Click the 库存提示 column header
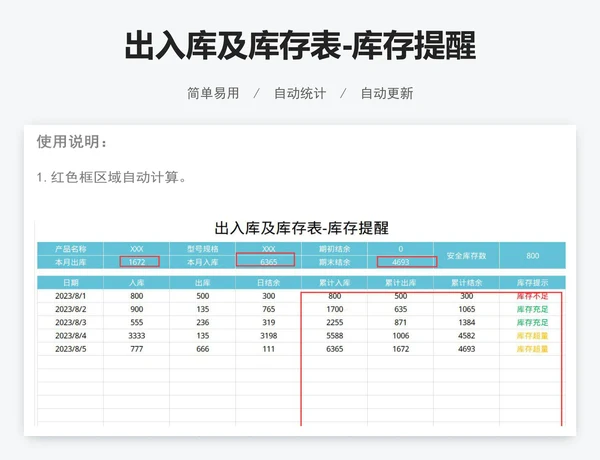This screenshot has height=460, width=600. point(532,283)
